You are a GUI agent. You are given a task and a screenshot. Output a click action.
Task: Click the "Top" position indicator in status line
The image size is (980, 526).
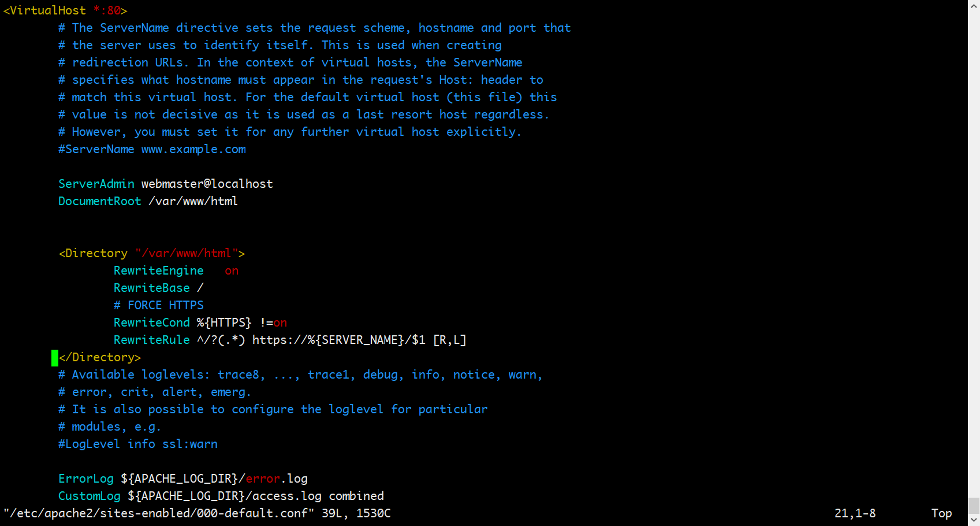(941, 513)
